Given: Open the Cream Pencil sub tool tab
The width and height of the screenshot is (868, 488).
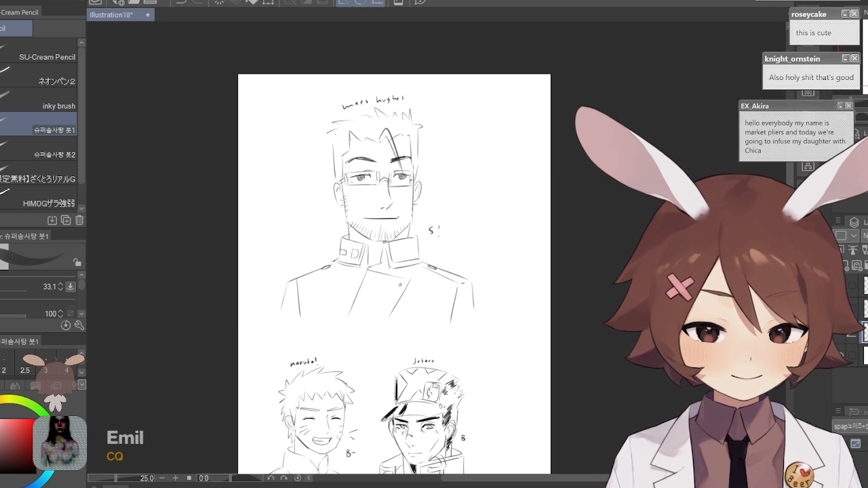Looking at the screenshot, I should pyautogui.click(x=19, y=12).
